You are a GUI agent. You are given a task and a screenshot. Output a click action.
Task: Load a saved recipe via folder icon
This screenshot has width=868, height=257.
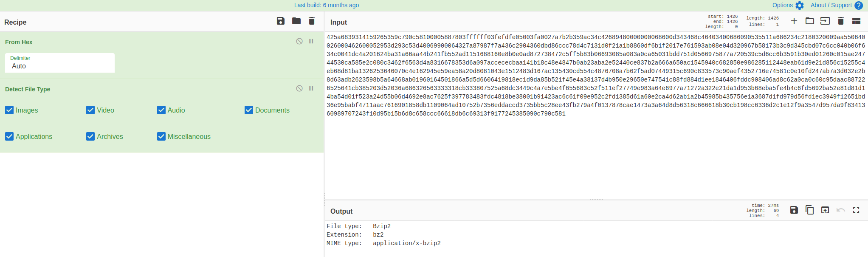click(x=296, y=21)
